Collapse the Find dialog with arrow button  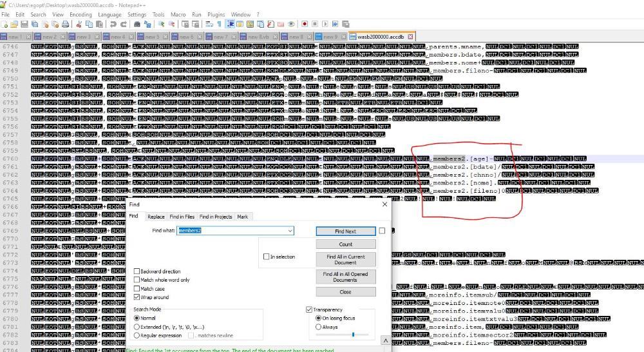[385, 340]
